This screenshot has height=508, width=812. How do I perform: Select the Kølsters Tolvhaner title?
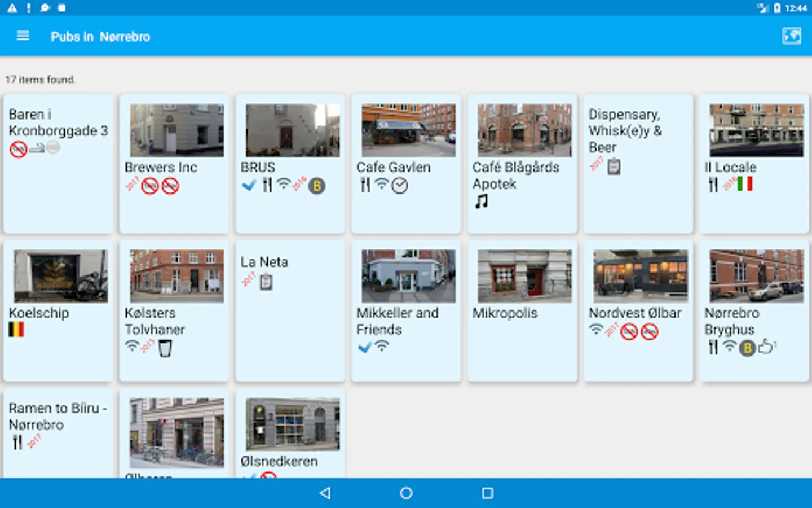click(x=155, y=321)
